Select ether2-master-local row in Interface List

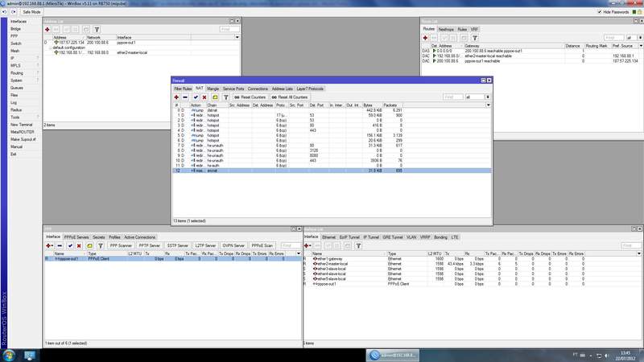click(x=473, y=264)
